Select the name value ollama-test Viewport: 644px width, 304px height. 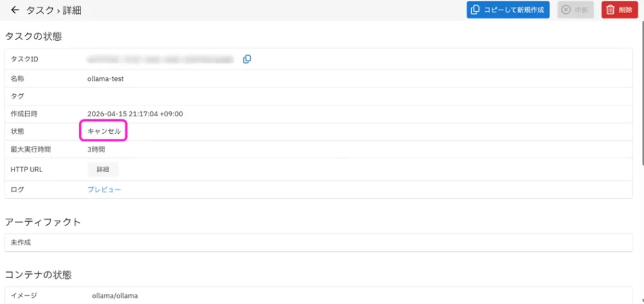(x=106, y=79)
